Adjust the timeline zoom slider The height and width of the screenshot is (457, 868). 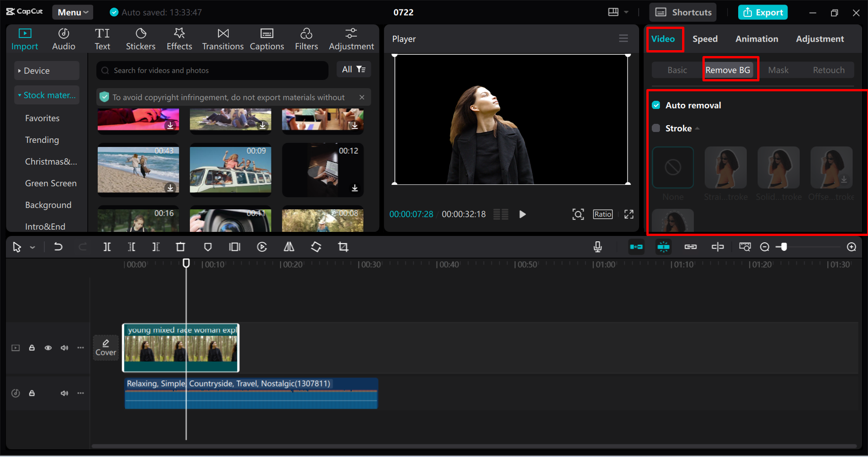[783, 247]
